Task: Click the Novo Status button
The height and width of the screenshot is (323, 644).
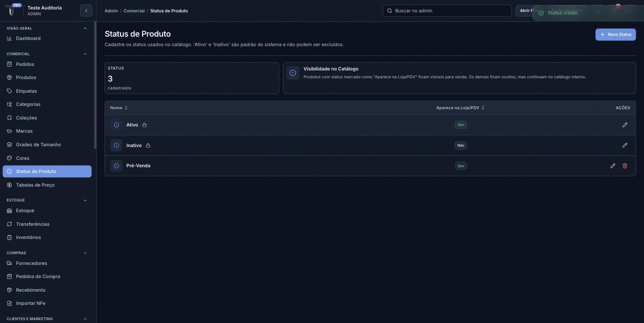Action: click(616, 35)
